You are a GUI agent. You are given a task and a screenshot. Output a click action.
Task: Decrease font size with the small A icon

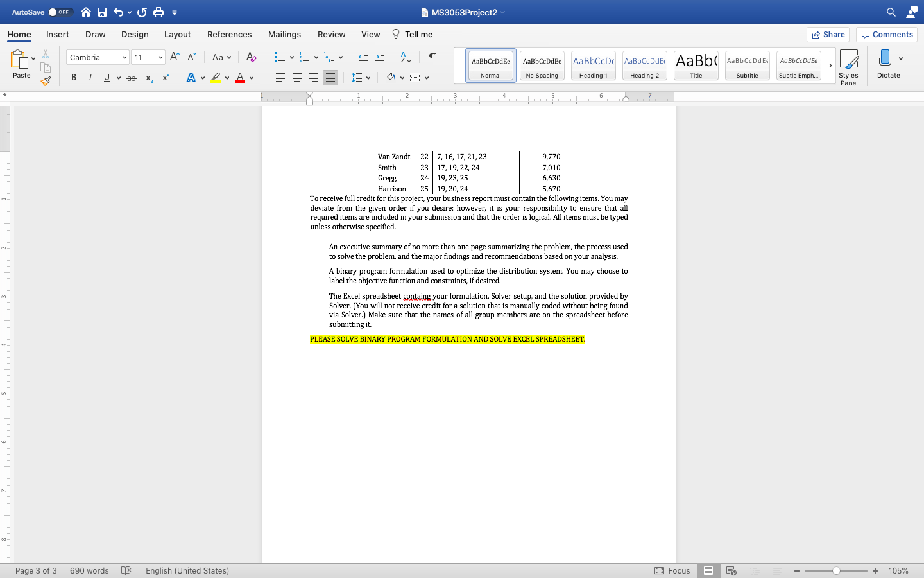tap(191, 57)
